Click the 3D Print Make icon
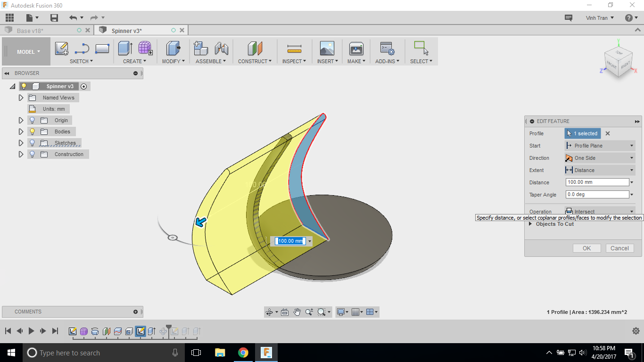The height and width of the screenshot is (362, 644). tap(356, 49)
